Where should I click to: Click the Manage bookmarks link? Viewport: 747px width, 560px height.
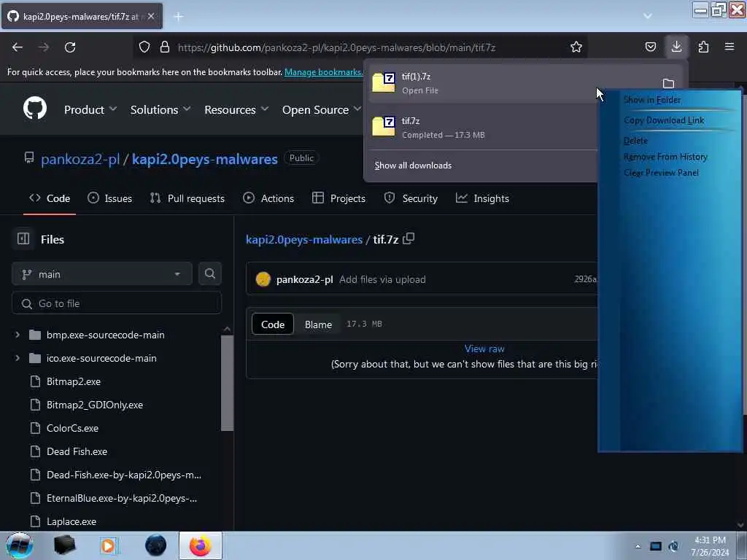point(323,72)
